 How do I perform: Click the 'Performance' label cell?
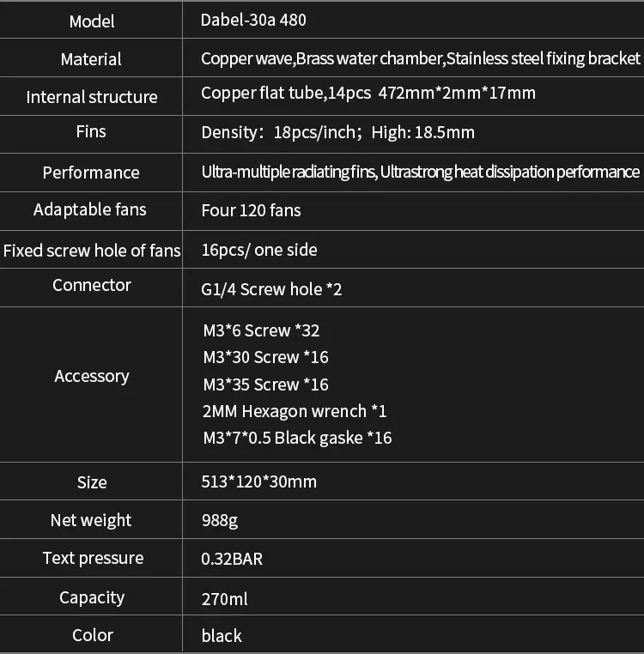[91, 173]
